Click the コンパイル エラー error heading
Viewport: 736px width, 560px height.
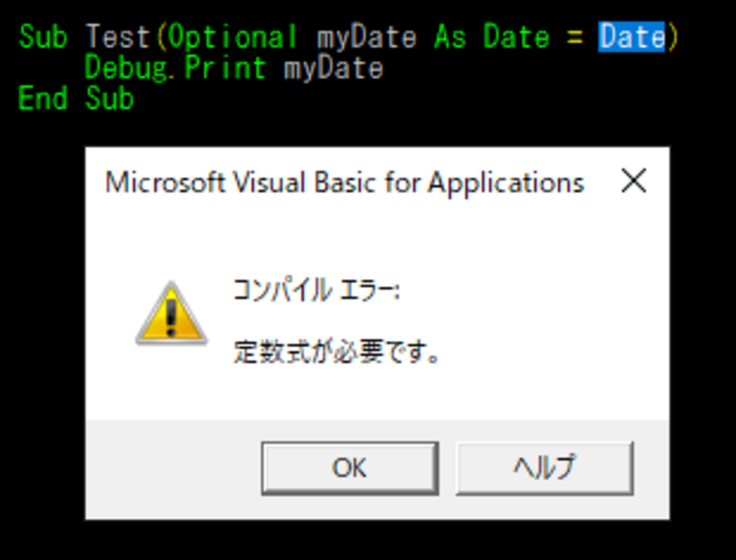pyautogui.click(x=317, y=288)
